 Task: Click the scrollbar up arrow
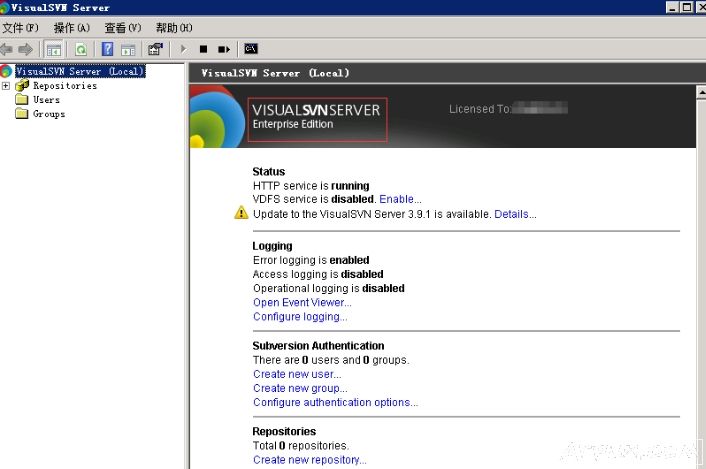click(x=701, y=92)
